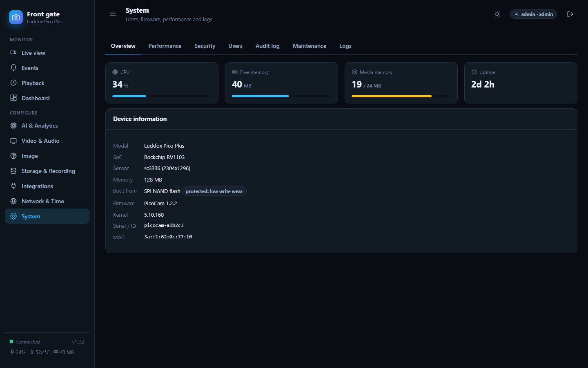This screenshot has width=588, height=368.
Task: Switch theme with the sun icon
Action: click(x=497, y=14)
